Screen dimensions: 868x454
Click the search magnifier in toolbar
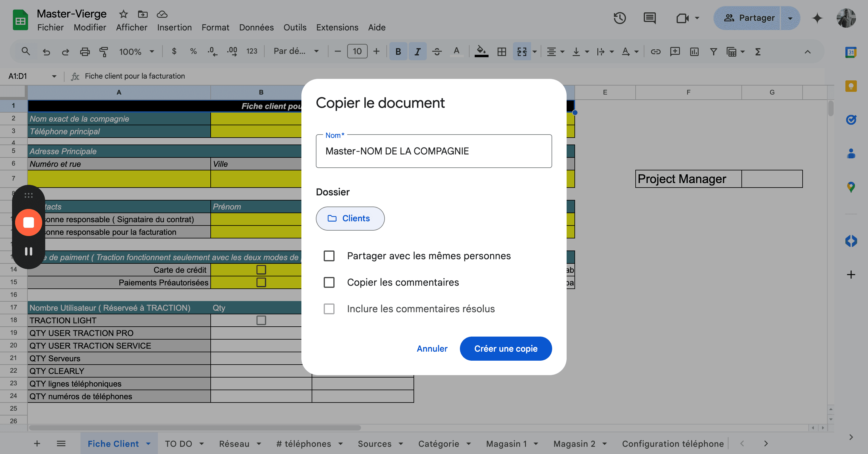tap(26, 51)
